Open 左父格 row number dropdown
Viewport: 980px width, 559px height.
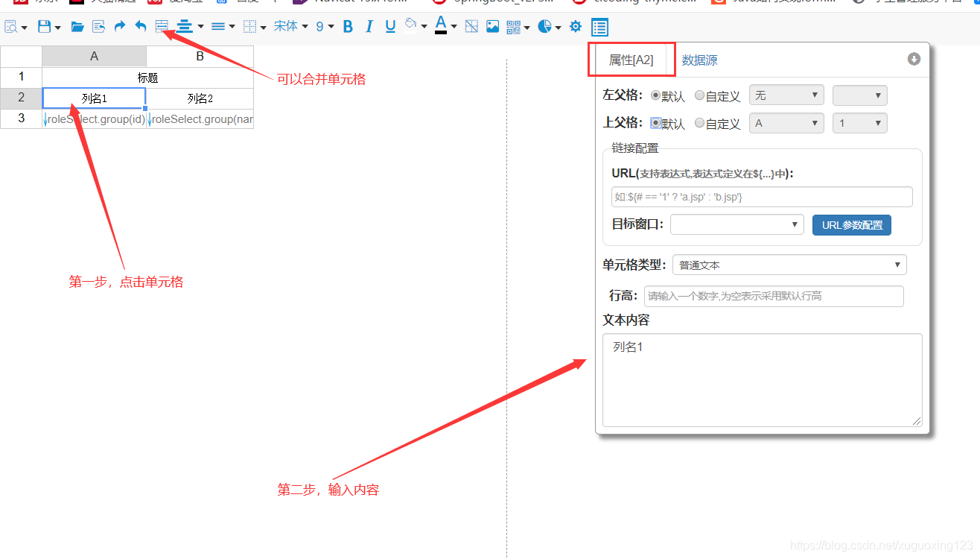point(860,95)
